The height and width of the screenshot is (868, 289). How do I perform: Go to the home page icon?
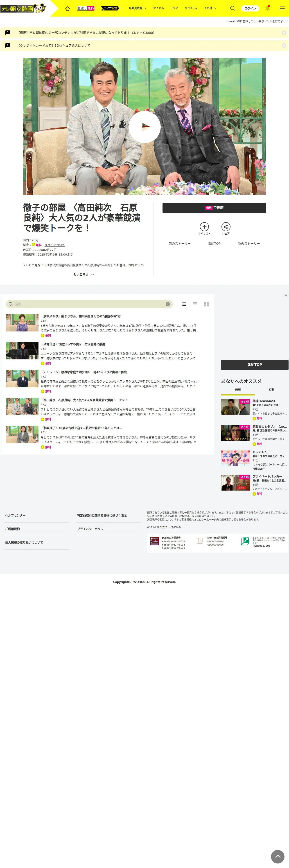(68, 8)
